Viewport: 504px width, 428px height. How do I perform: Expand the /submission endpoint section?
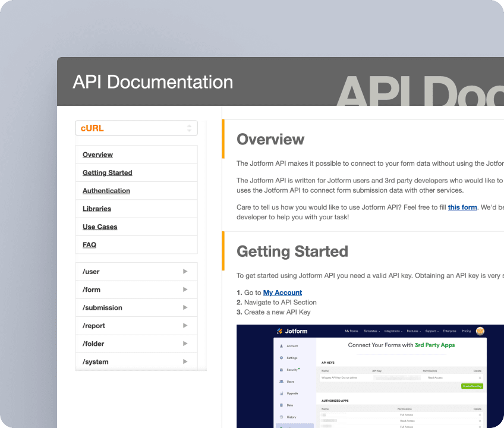(x=136, y=307)
